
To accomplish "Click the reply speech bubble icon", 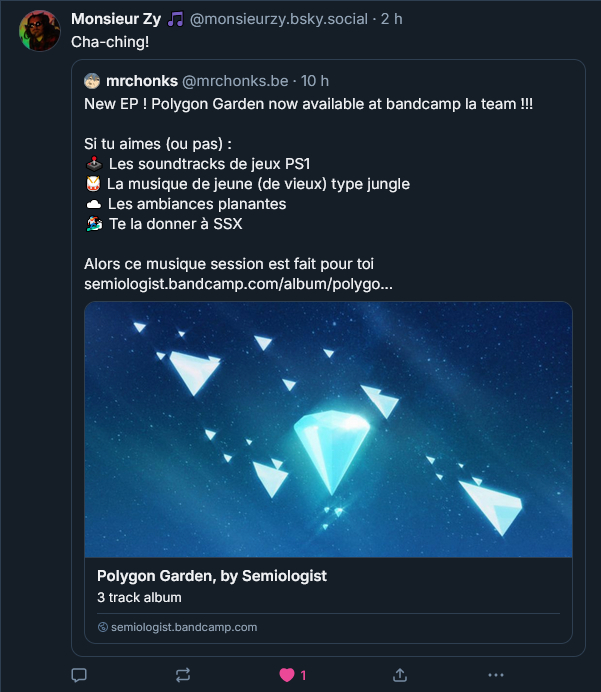I will click(x=79, y=675).
